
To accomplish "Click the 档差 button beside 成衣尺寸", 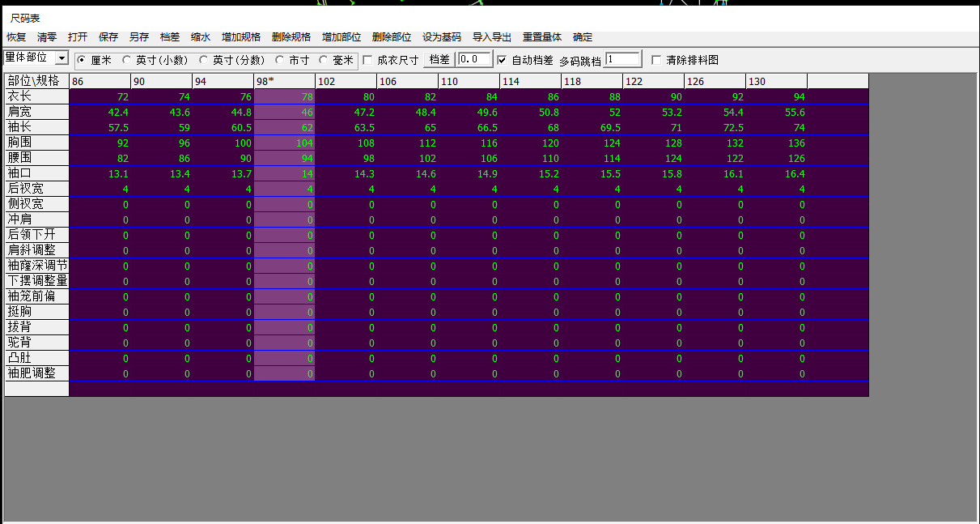I will coord(439,59).
